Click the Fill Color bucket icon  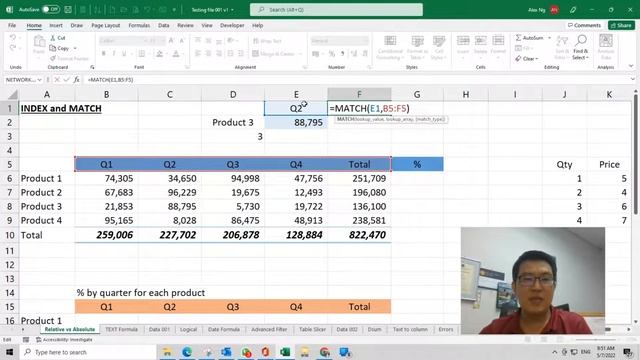point(160,53)
